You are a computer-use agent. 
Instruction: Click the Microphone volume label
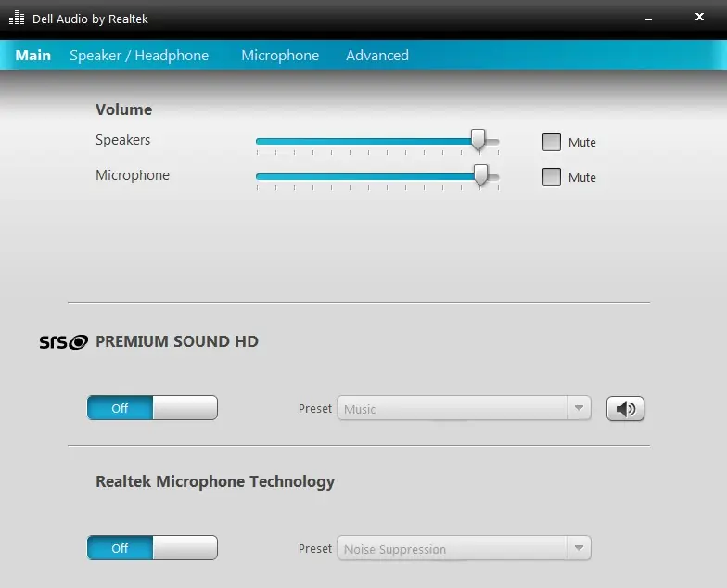click(133, 175)
